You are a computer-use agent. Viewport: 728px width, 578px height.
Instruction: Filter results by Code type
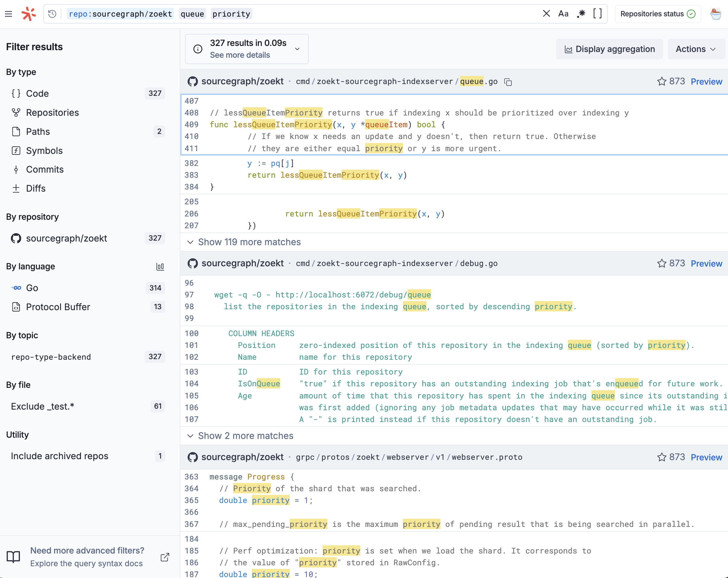point(88,93)
